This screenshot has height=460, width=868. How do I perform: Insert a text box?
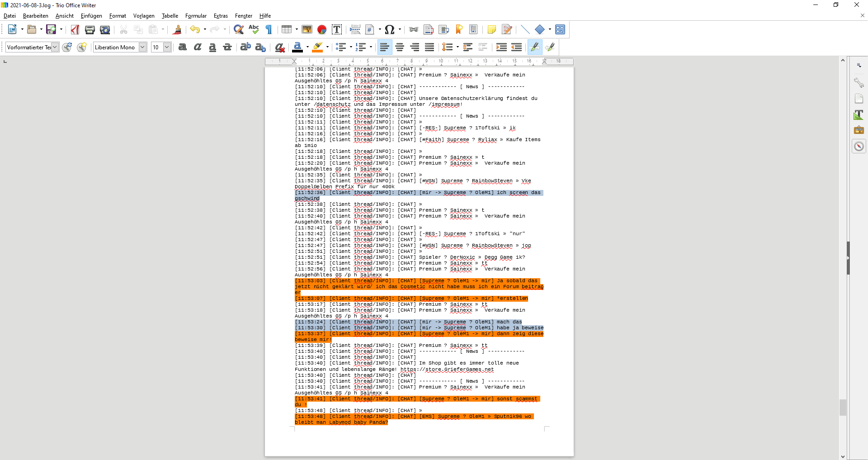point(337,29)
